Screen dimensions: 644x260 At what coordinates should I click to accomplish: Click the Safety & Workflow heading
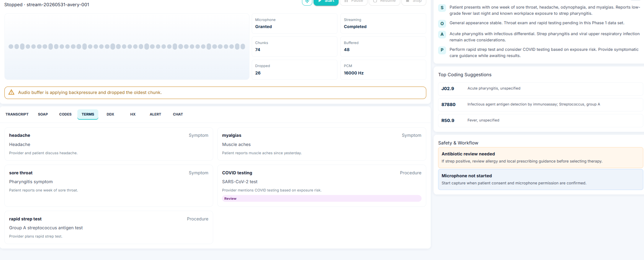pyautogui.click(x=458, y=143)
